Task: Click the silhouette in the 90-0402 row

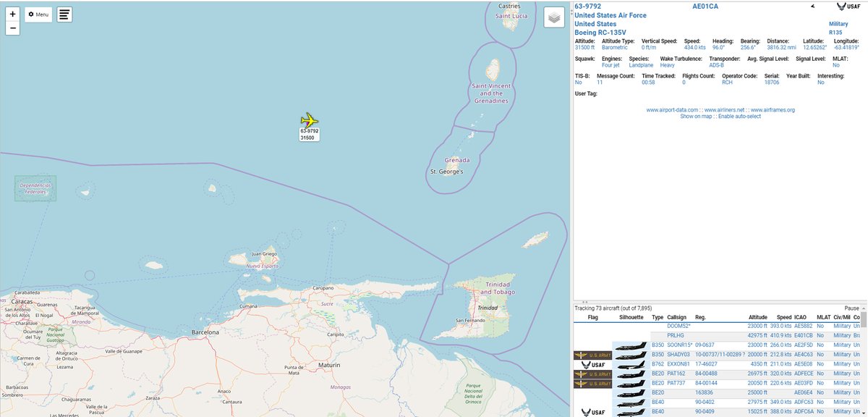Action: pos(630,403)
